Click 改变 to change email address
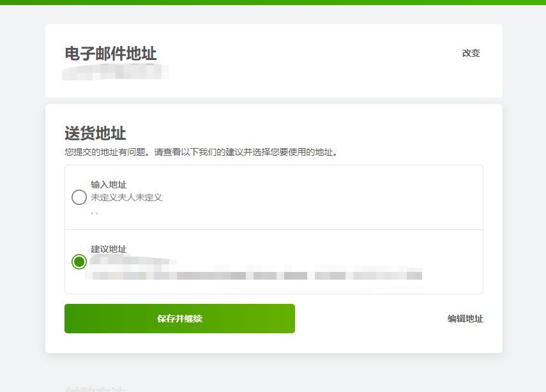This screenshot has height=392, width=546. coord(471,53)
